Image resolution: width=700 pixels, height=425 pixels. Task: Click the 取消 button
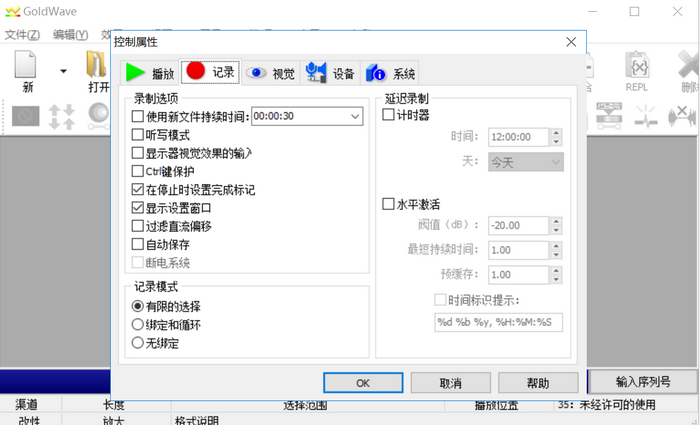pyautogui.click(x=450, y=383)
